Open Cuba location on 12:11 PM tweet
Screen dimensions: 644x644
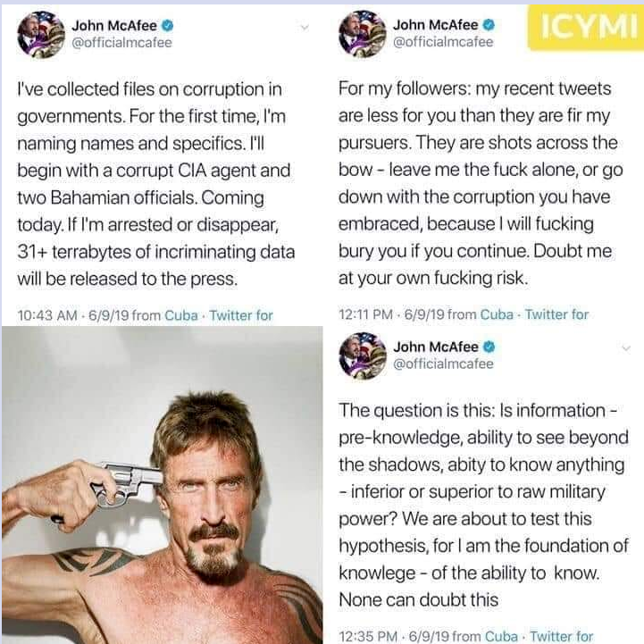497,314
